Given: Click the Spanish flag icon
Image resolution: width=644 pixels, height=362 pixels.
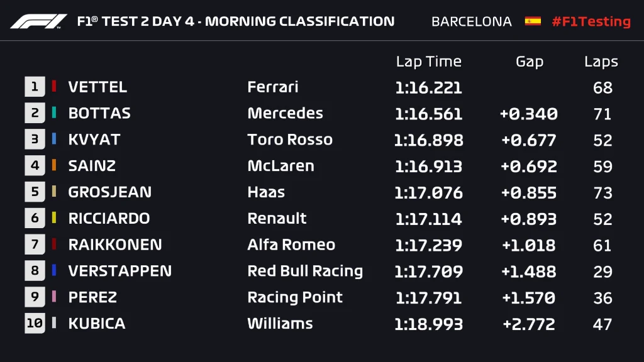Looking at the screenshot, I should tap(533, 21).
